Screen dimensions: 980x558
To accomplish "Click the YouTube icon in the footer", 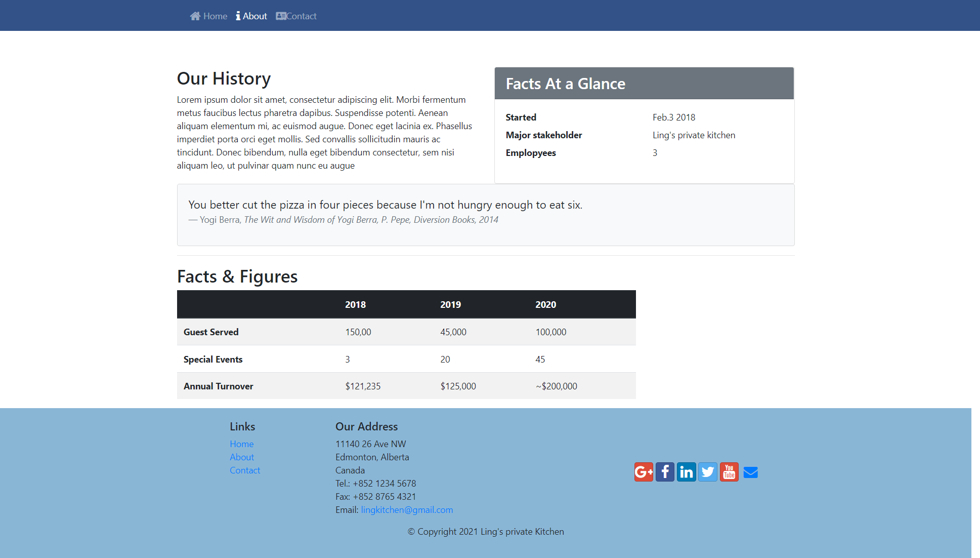I will (x=729, y=471).
